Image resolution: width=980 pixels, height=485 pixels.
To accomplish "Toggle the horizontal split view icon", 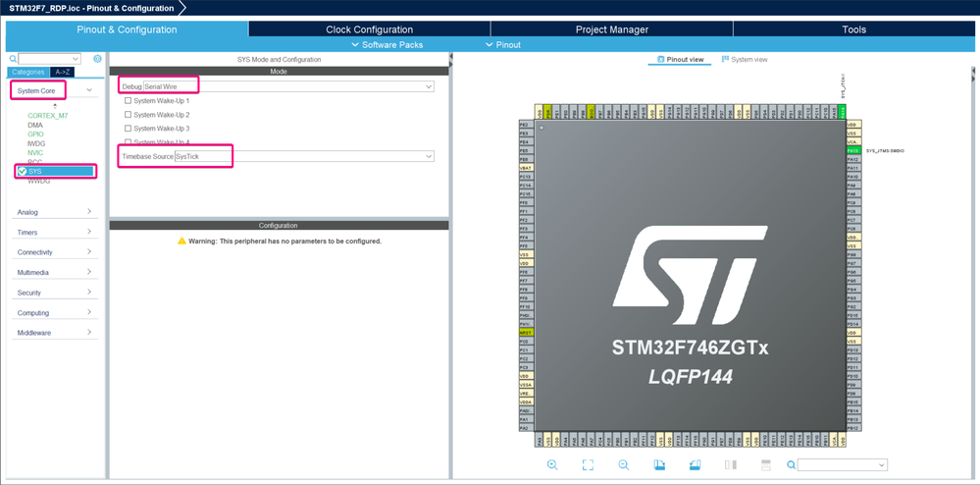I will (x=766, y=465).
